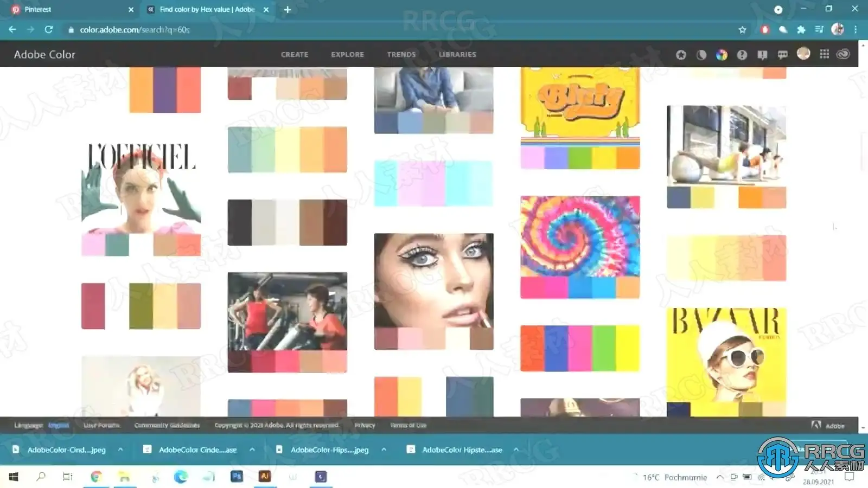Close the Pinterest tab
Screen dimensions: 868x488
131,10
